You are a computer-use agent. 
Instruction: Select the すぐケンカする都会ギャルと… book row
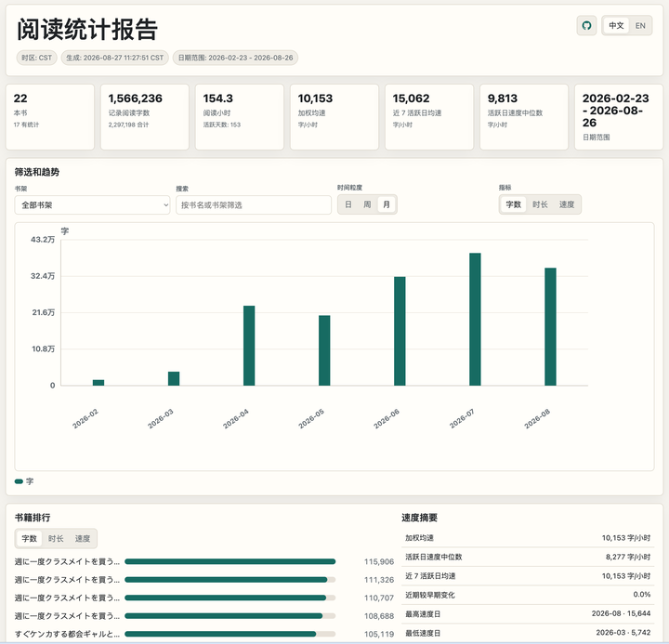[203, 634]
